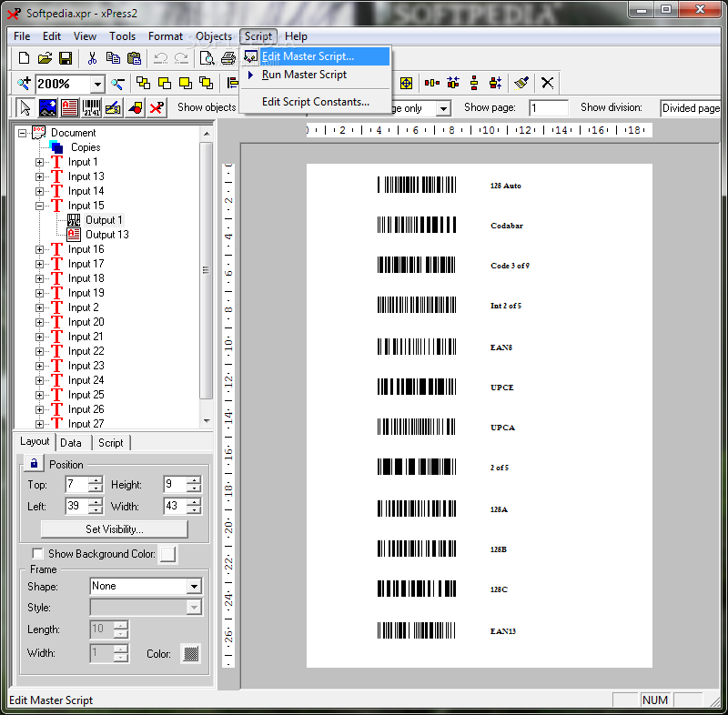The image size is (728, 715).
Task: Click the Frame Color swatch
Action: [191, 654]
